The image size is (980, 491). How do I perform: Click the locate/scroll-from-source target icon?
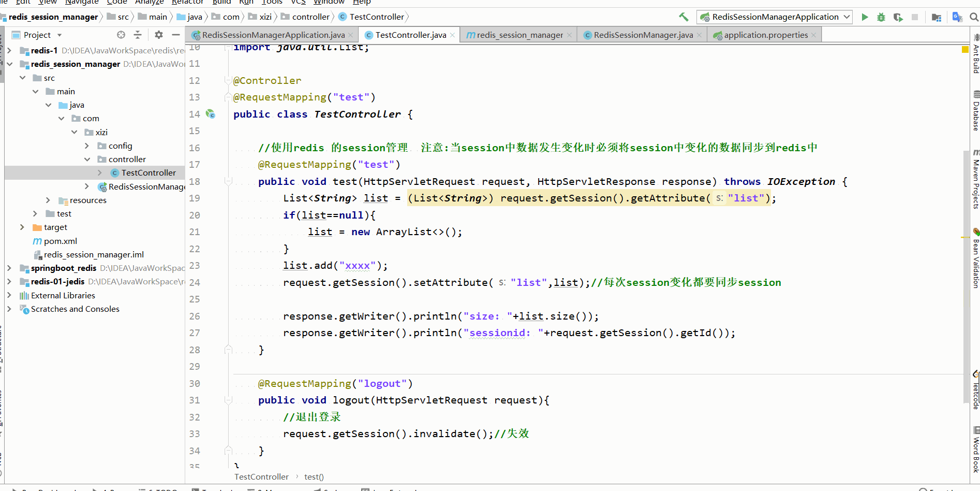click(x=121, y=35)
